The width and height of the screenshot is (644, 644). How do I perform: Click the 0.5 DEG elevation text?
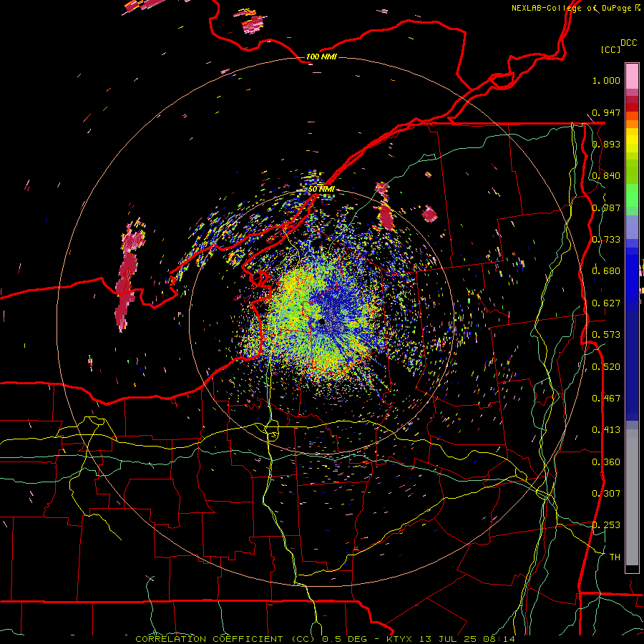pos(346,639)
